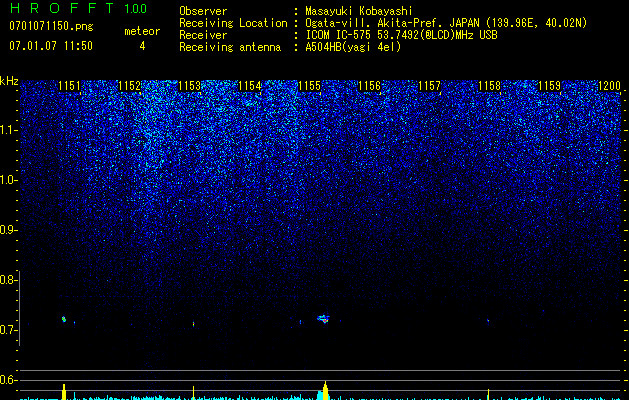Click the meteor echo near 1151
This screenshot has width=629, height=400.
64,319
